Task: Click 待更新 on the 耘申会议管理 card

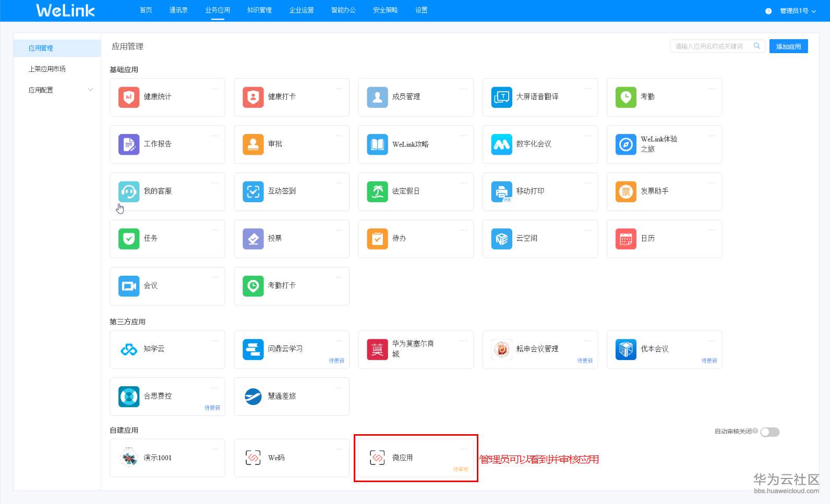Action: [x=585, y=361]
